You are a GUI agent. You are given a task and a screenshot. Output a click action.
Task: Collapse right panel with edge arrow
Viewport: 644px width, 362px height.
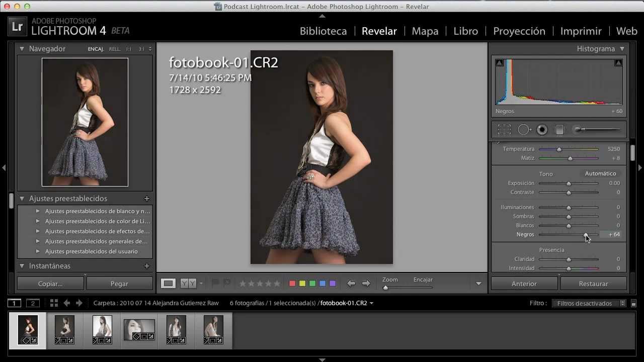pyautogui.click(x=640, y=167)
